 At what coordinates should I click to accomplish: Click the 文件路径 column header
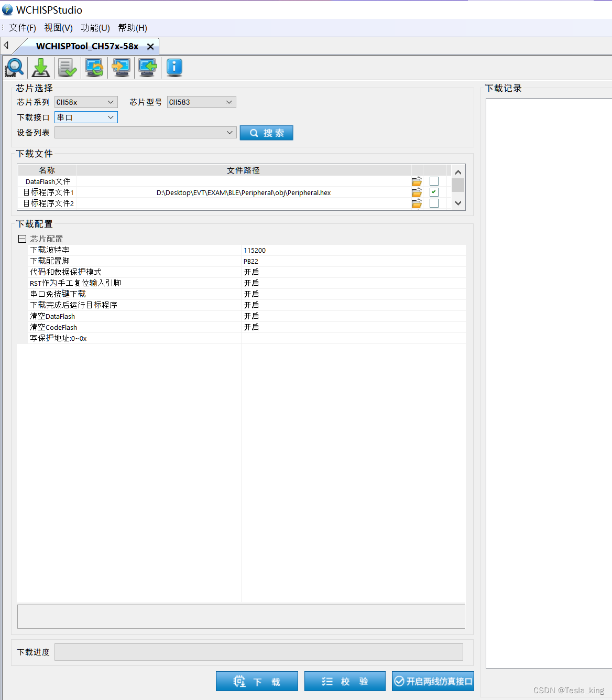(x=244, y=170)
